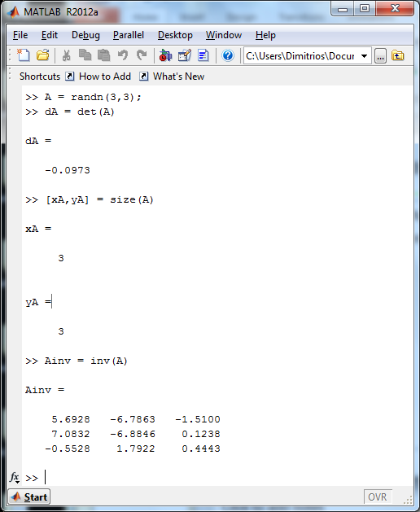Close the MATLAB window

pyautogui.click(x=395, y=8)
